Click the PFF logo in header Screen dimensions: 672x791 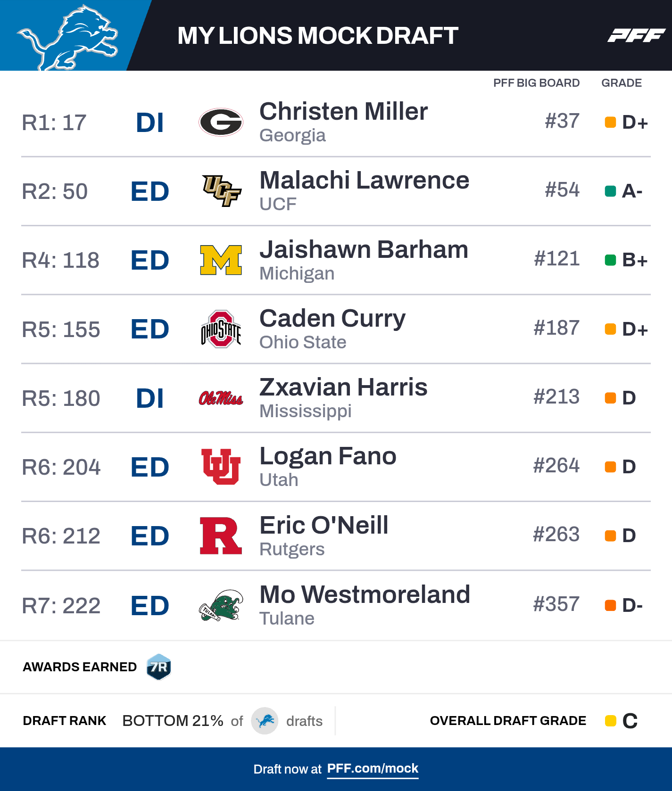pyautogui.click(x=636, y=35)
